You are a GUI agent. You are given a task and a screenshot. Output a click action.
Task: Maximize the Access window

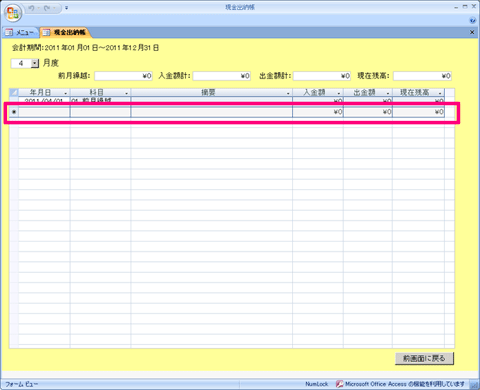(465, 7)
